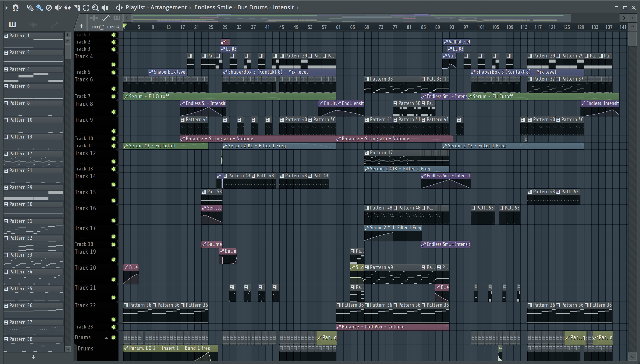
Task: Toggle STEP editing mode
Action: (102, 27)
